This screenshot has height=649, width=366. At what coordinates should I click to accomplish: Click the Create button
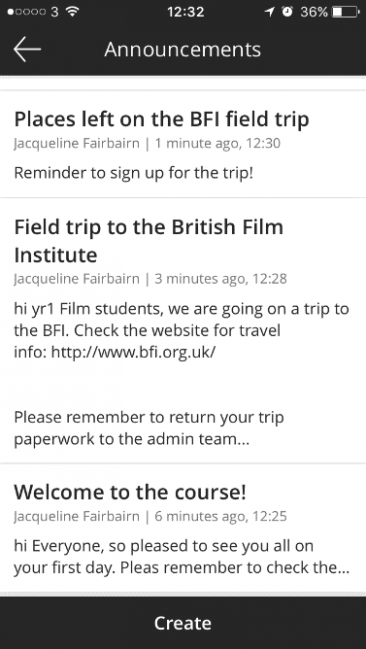point(183,623)
